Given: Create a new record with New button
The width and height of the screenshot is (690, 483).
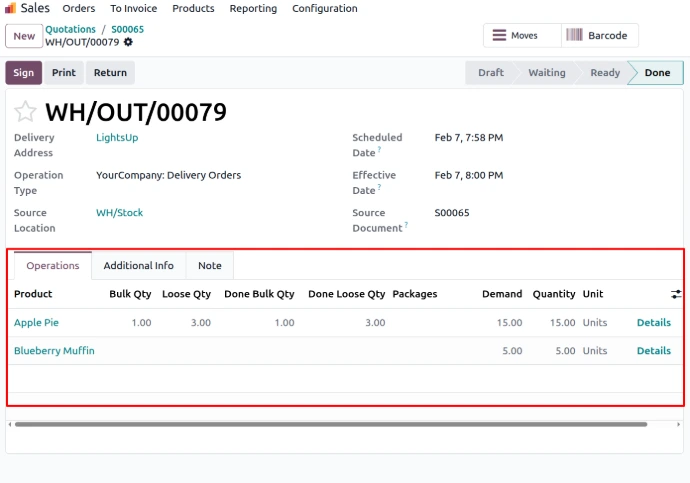Looking at the screenshot, I should point(24,36).
